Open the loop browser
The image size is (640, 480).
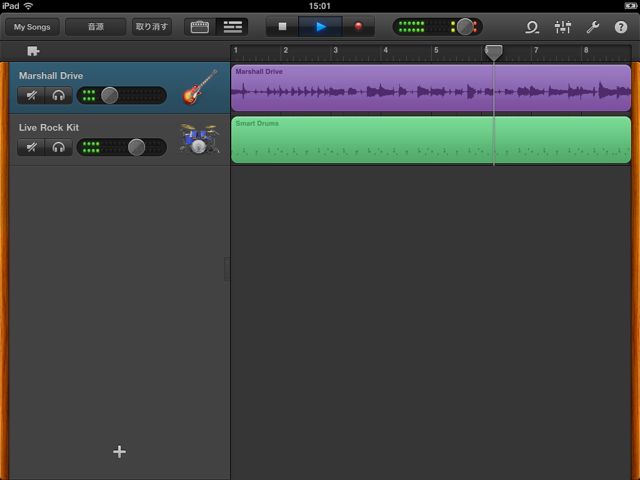click(532, 27)
